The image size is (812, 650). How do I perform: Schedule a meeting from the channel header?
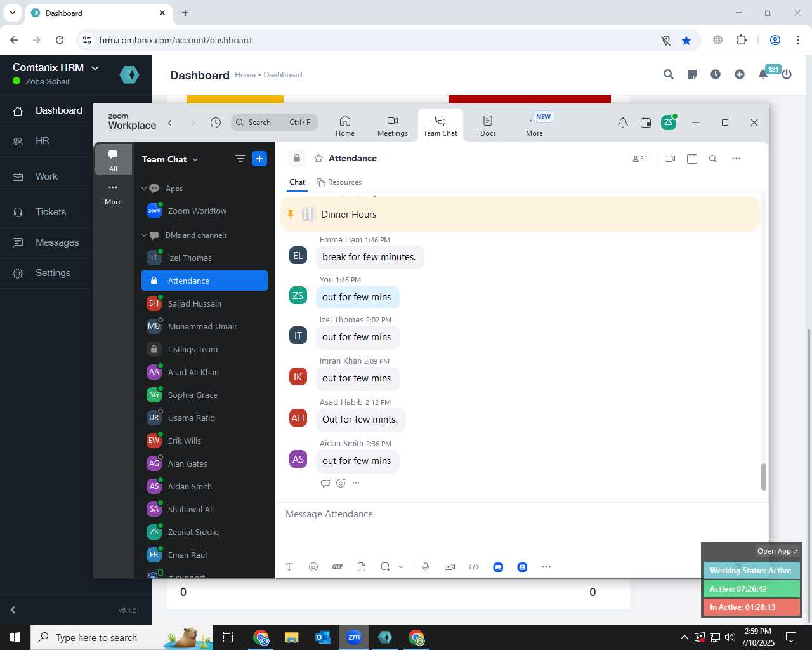click(x=692, y=159)
